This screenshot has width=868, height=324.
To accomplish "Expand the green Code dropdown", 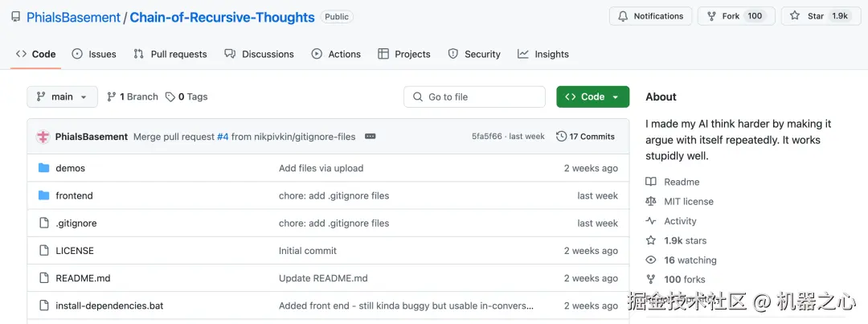I will [592, 96].
